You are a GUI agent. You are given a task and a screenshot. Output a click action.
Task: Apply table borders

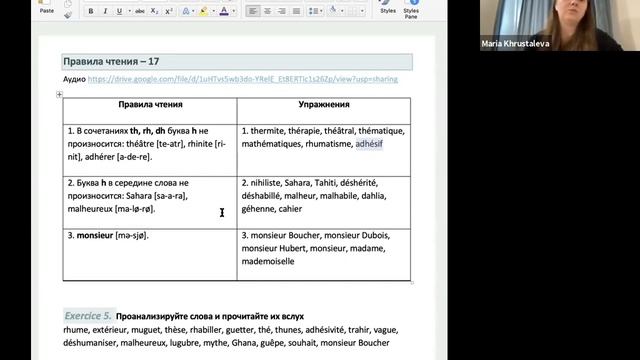tap(352, 11)
